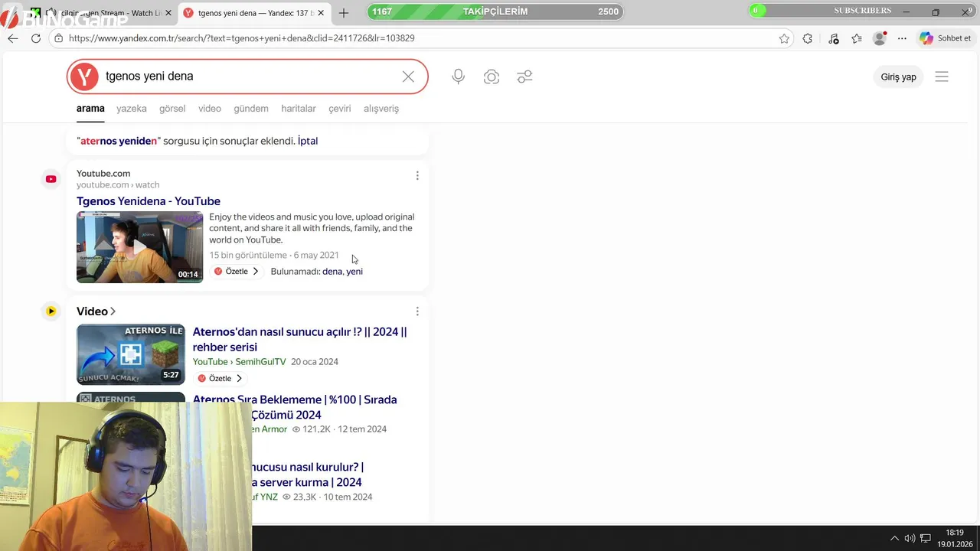This screenshot has width=980, height=551.
Task: Clear the search query with the X icon
Action: pyautogui.click(x=408, y=77)
